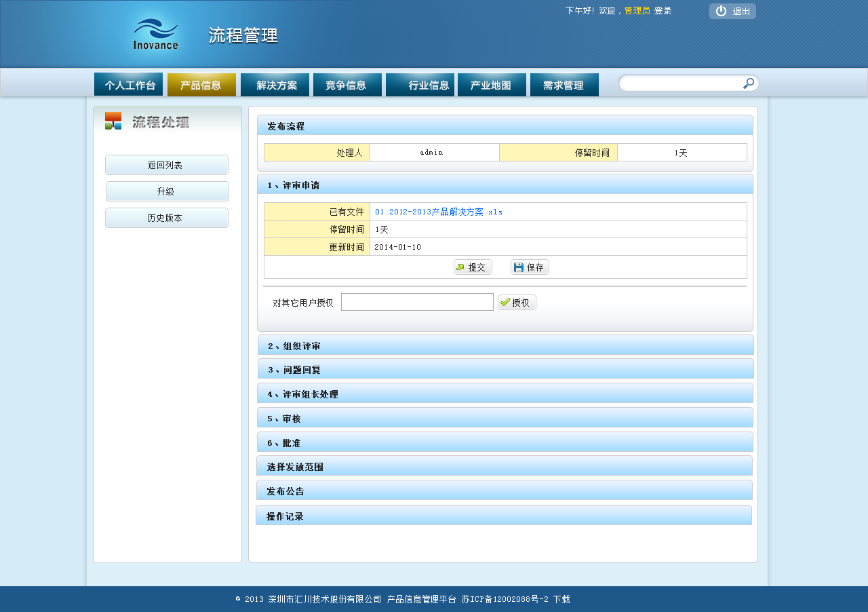Screen dimensions: 868x612
Task: Open the 需求管理 tab
Action: (564, 85)
